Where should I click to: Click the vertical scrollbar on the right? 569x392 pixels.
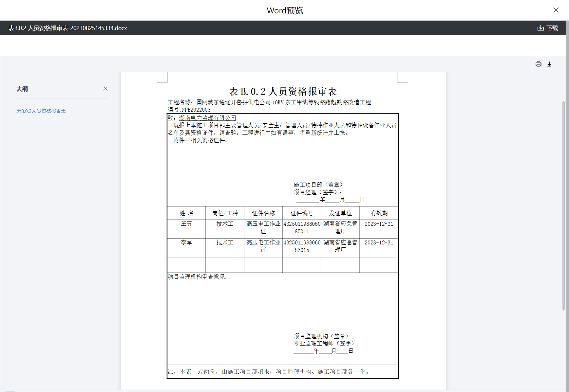pyautogui.click(x=563, y=205)
